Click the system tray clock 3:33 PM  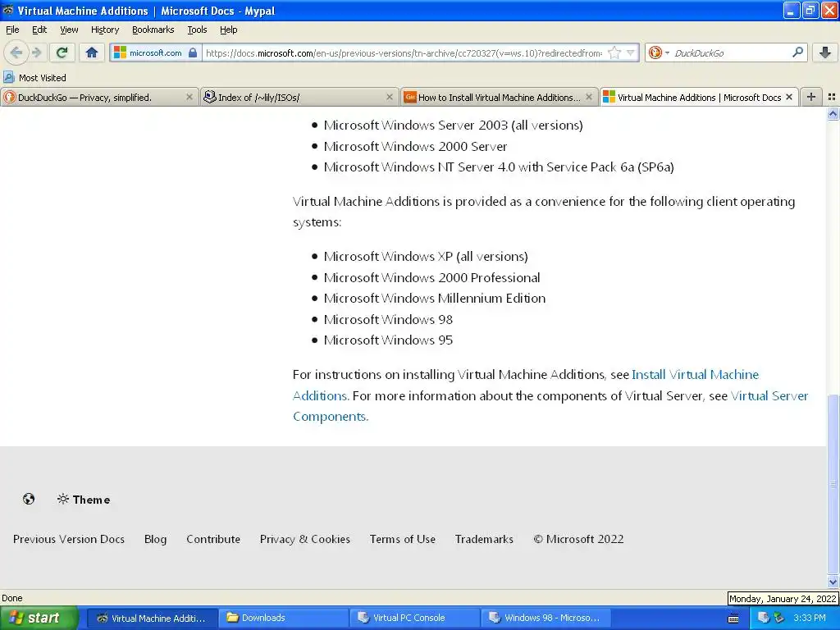click(809, 618)
